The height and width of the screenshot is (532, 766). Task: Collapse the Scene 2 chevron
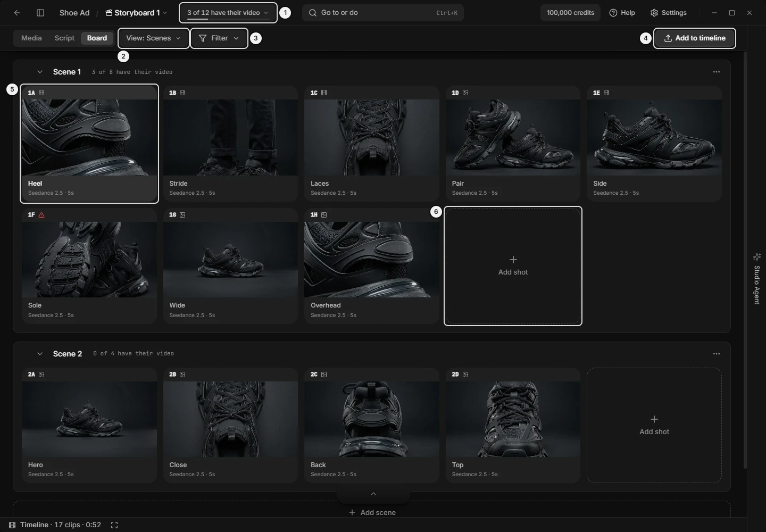point(39,354)
